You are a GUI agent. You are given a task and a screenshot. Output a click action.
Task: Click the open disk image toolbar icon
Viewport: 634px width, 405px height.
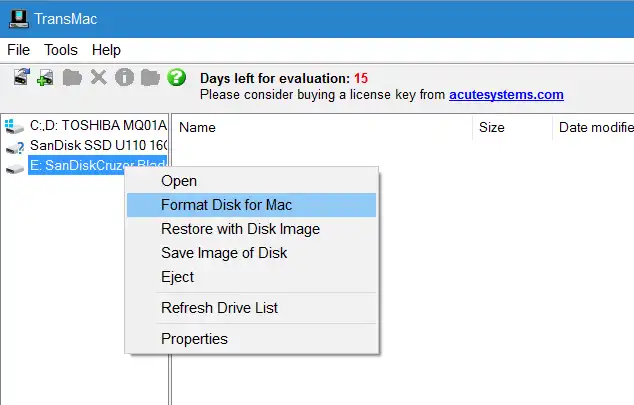point(21,77)
